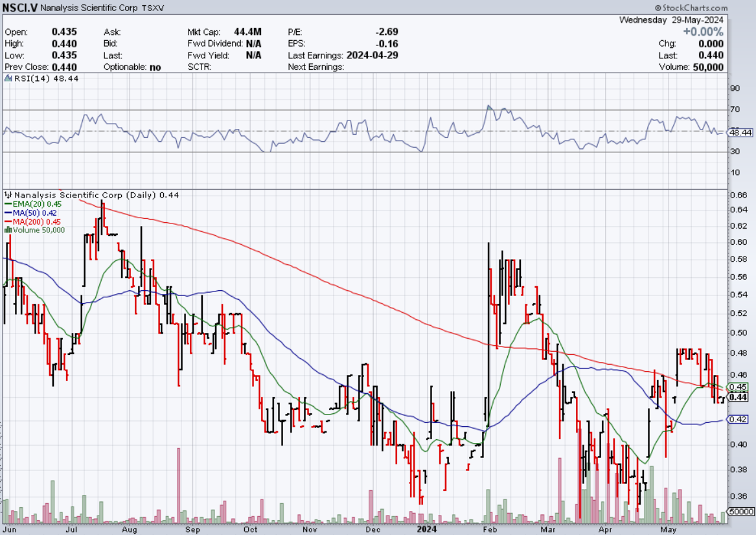Click the Oct month label on time axis

click(x=251, y=529)
